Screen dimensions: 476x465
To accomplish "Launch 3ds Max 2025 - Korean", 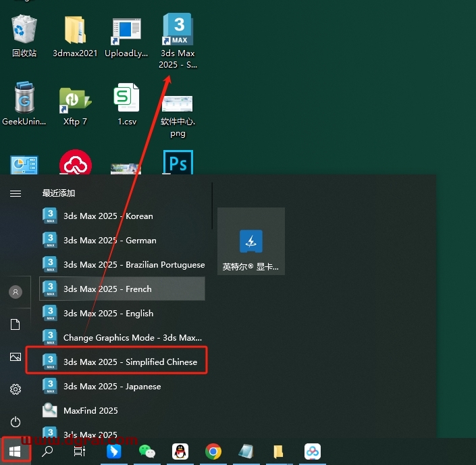I will [x=122, y=216].
